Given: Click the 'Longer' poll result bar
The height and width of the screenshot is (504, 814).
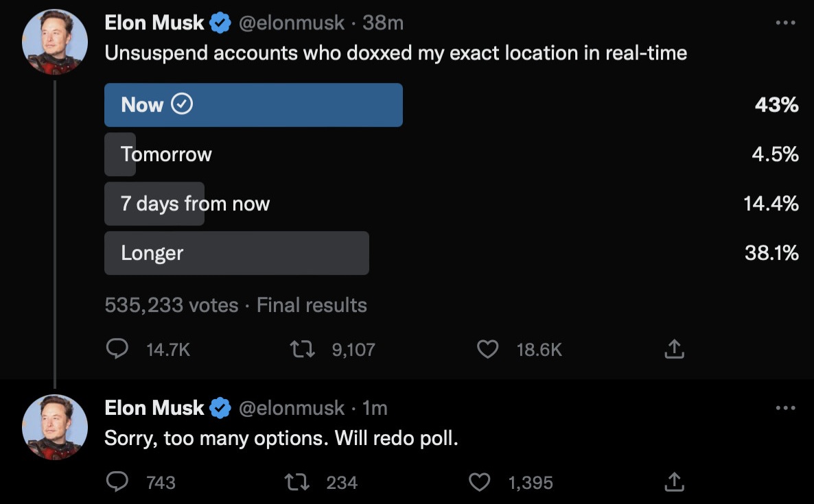Looking at the screenshot, I should coord(237,253).
